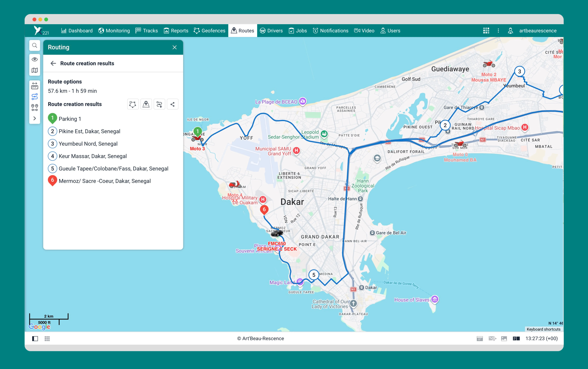This screenshot has height=369, width=588.
Task: Click the 221 bird logo
Action: (41, 31)
